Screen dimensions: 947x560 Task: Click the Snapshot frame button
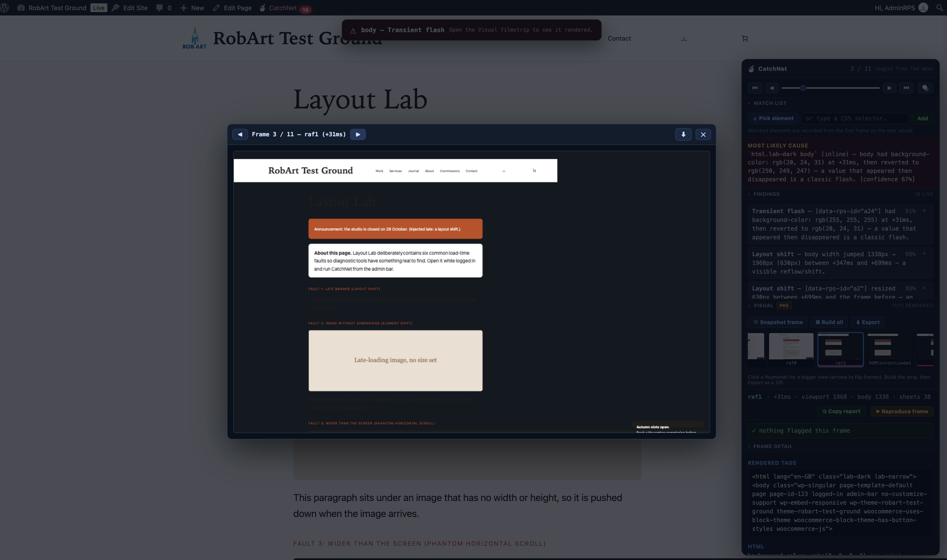click(x=778, y=322)
